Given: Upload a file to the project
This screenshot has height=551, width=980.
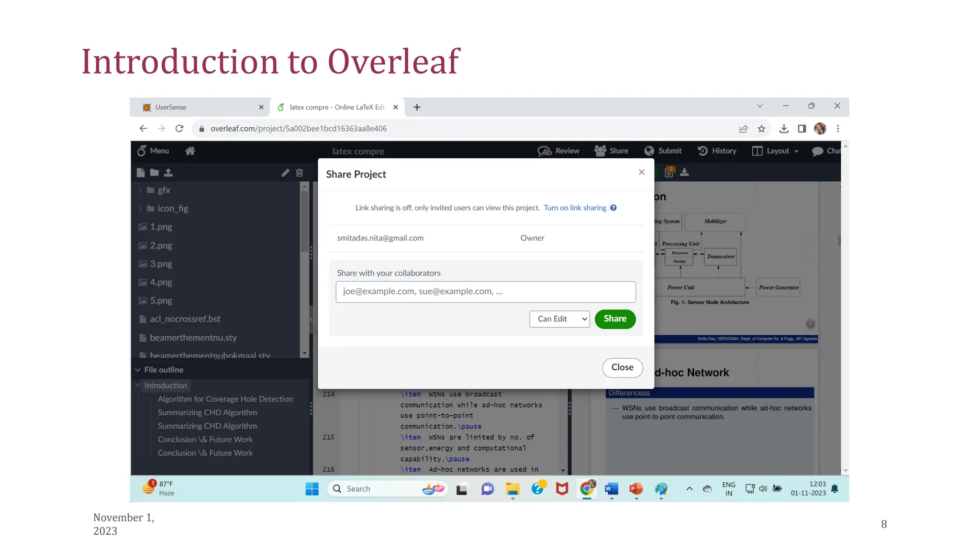Looking at the screenshot, I should point(168,173).
